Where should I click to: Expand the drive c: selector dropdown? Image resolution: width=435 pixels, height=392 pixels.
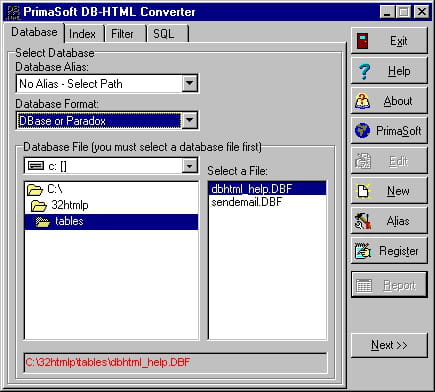[189, 166]
